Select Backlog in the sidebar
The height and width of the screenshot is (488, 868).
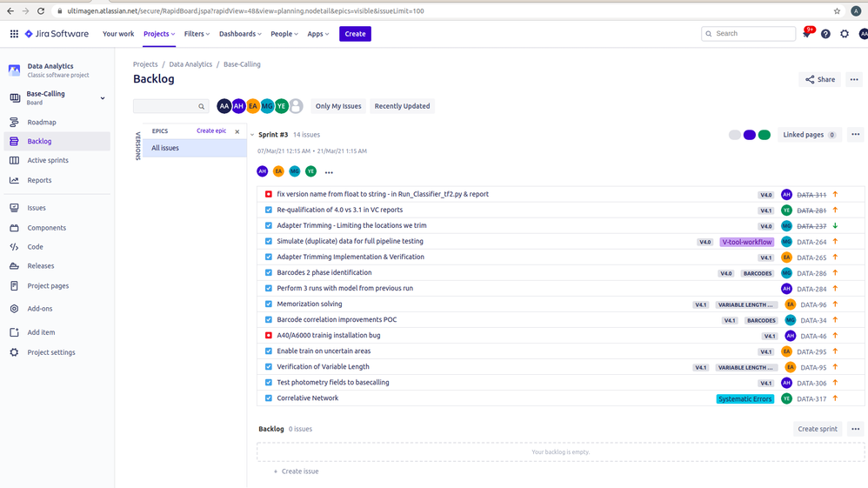[x=57, y=141]
